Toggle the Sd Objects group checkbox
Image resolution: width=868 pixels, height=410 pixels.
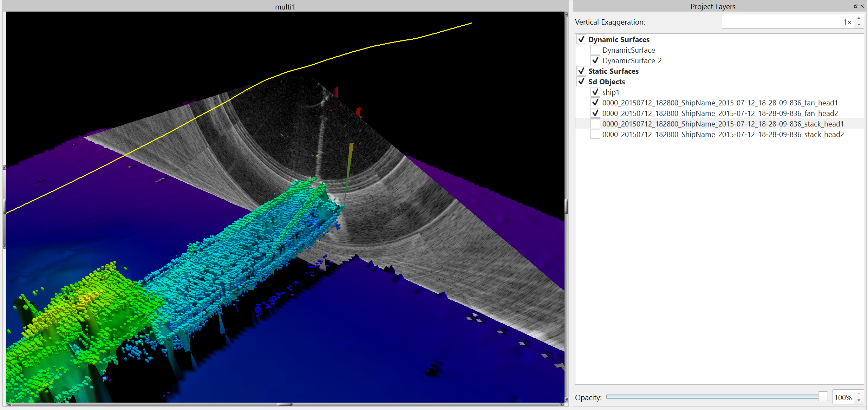581,82
